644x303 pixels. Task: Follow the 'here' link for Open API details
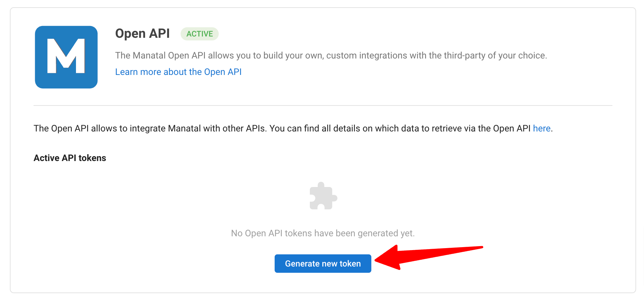pos(541,128)
